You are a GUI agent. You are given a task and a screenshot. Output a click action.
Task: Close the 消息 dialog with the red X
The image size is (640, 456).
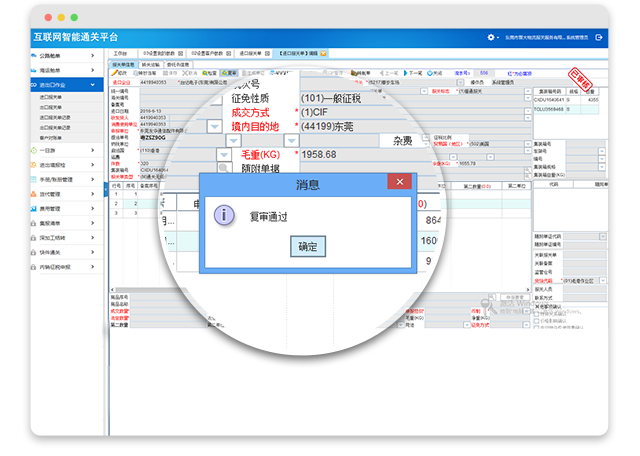[x=400, y=183]
